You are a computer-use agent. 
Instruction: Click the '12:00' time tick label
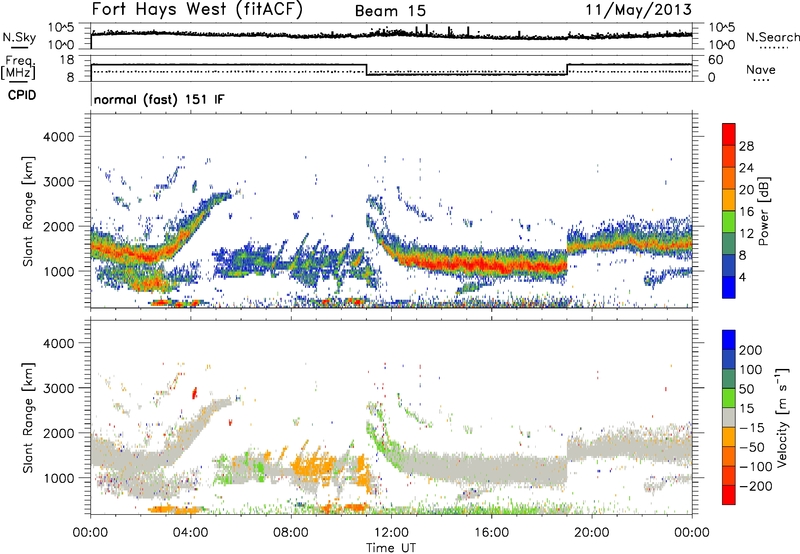pos(391,533)
